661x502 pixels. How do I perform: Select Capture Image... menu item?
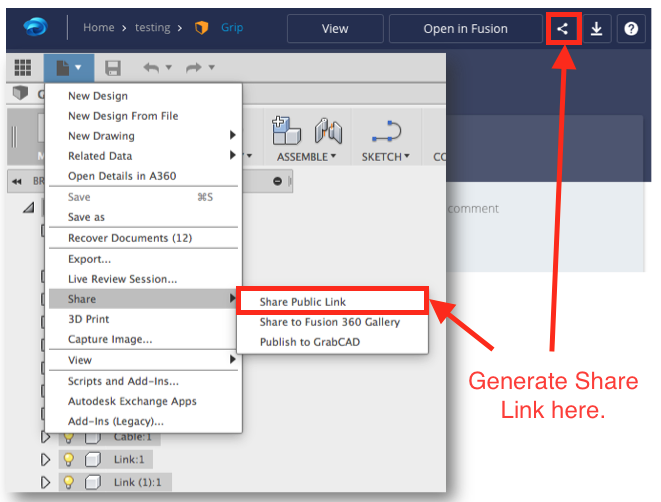coord(143,339)
